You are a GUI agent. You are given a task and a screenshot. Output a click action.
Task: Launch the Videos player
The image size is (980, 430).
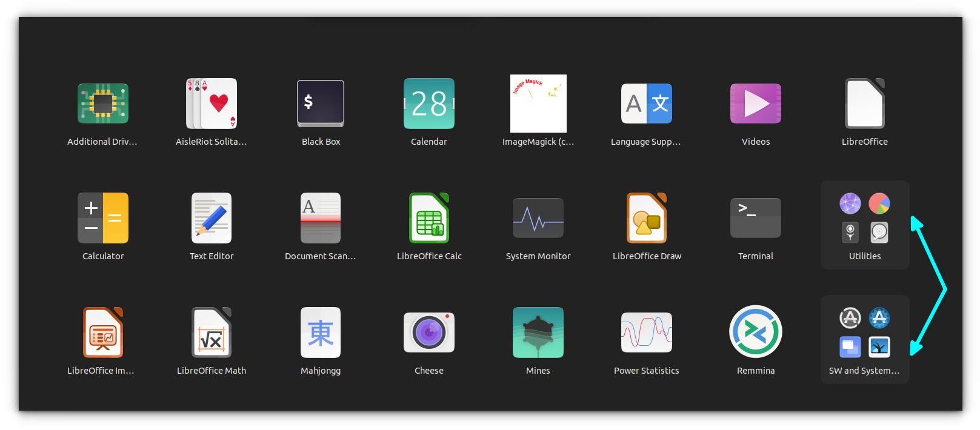pos(756,104)
